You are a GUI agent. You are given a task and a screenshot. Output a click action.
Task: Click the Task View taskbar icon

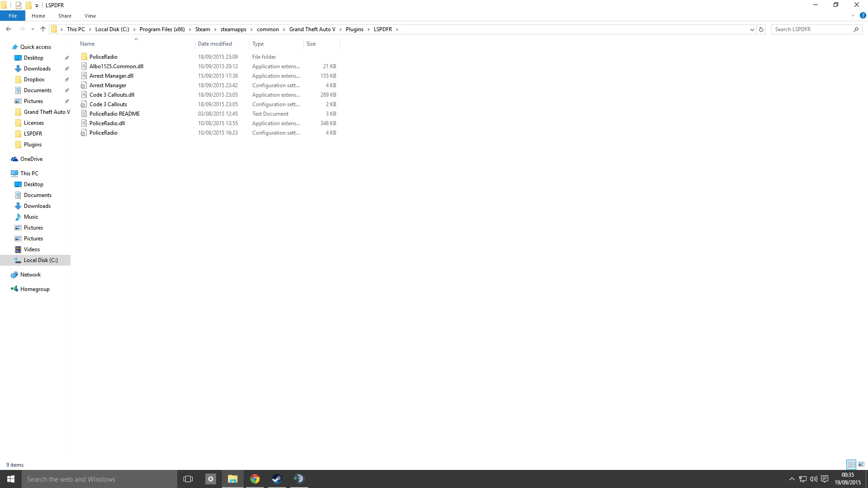(188, 479)
